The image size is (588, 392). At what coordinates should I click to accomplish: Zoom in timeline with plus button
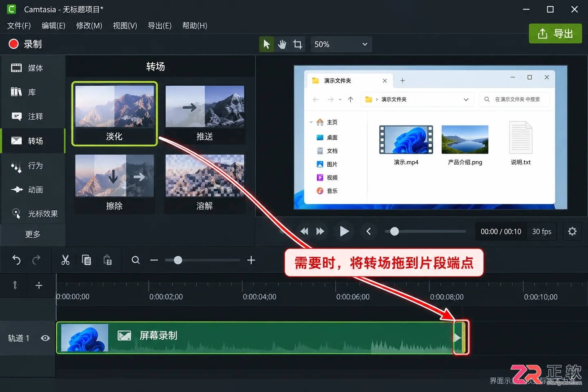coord(251,260)
